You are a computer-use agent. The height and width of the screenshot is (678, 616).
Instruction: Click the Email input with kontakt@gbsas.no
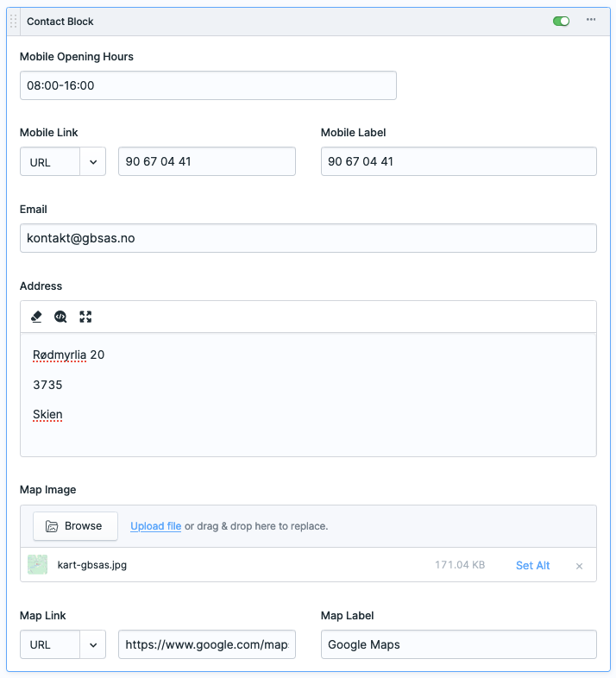pyautogui.click(x=308, y=238)
